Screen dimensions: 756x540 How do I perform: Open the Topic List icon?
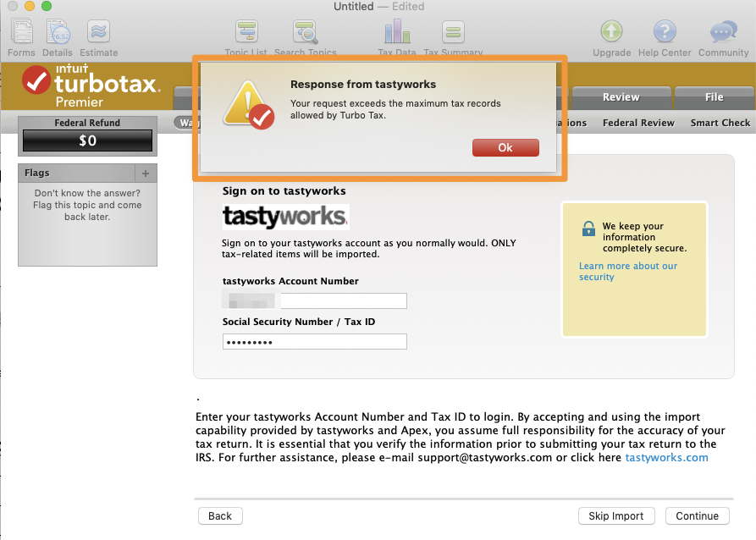pyautogui.click(x=246, y=32)
